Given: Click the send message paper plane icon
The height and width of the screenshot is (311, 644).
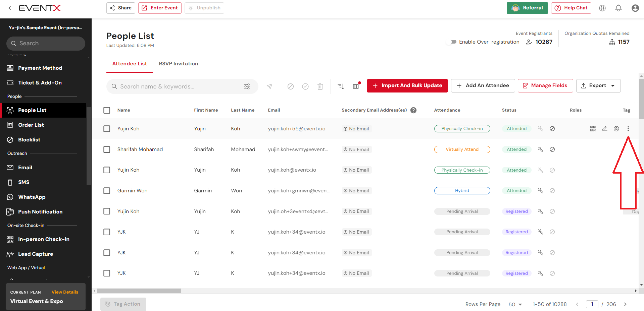Looking at the screenshot, I should (x=269, y=86).
